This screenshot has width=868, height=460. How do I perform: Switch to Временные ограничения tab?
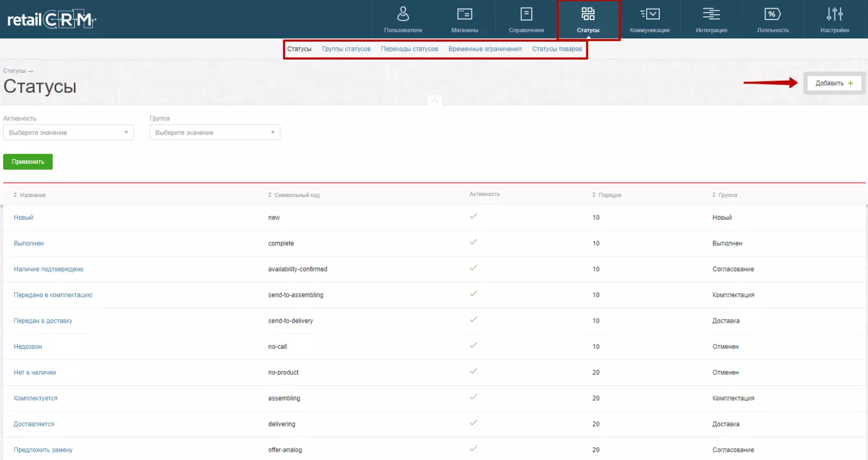click(485, 49)
